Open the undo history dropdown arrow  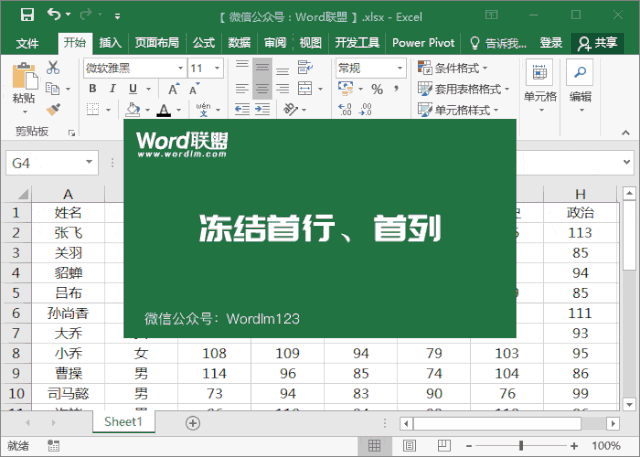pyautogui.click(x=68, y=15)
